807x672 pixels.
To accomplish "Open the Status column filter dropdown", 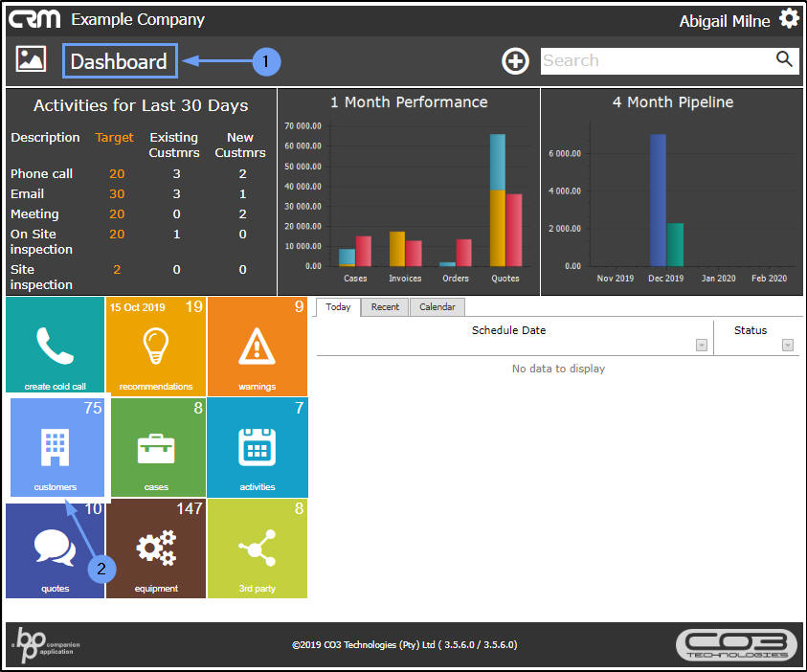I will pos(788,345).
